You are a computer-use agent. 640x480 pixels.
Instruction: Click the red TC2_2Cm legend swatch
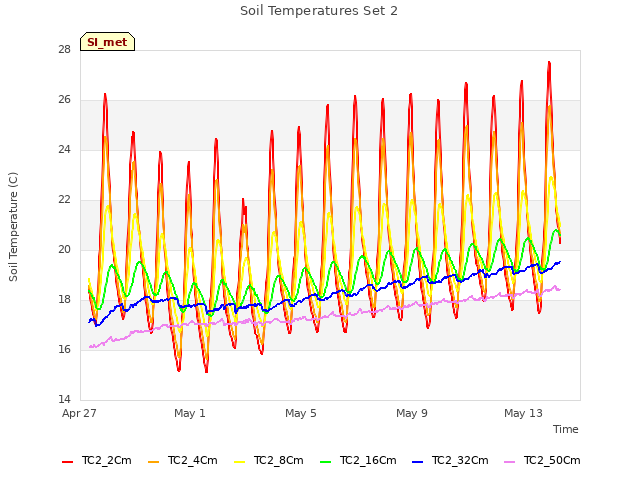(x=67, y=462)
